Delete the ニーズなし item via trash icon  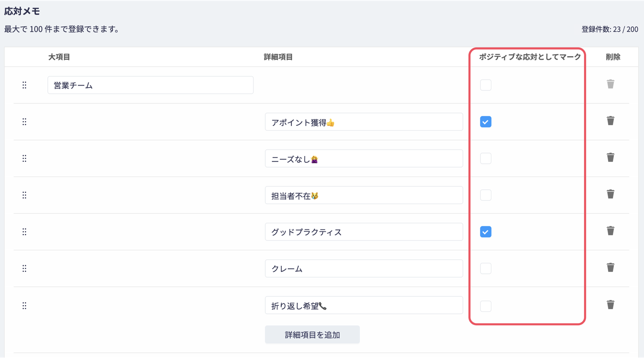(610, 157)
